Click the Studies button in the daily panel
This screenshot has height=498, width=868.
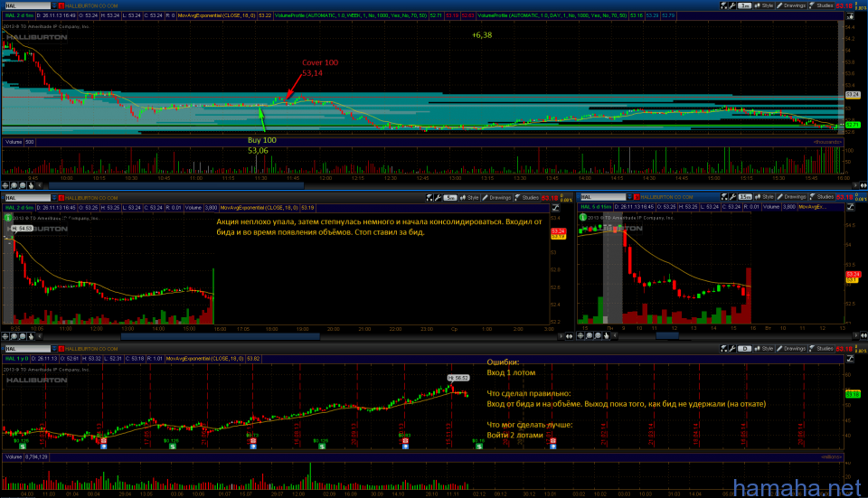tap(822, 349)
